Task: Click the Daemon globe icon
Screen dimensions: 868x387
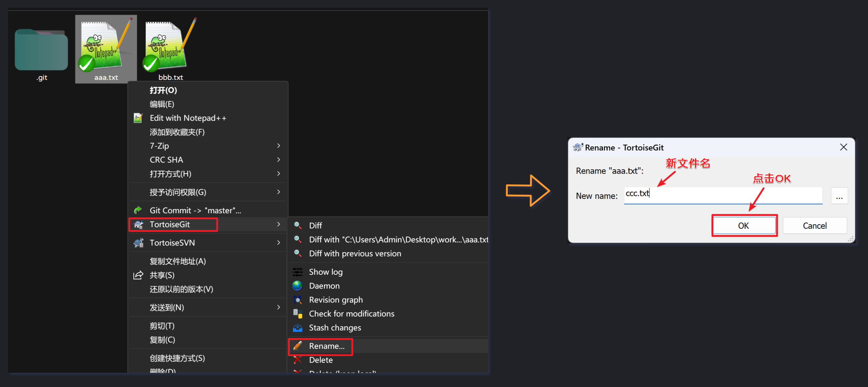Action: coord(298,286)
